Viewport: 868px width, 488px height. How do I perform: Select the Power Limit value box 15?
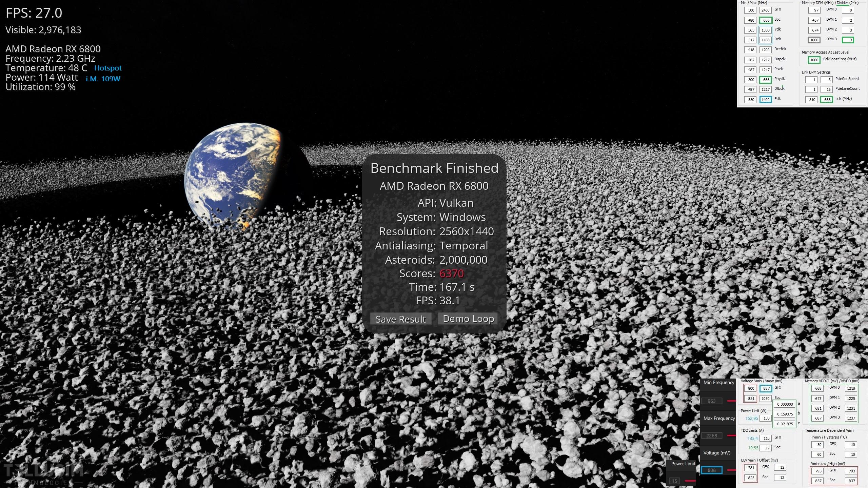(x=674, y=481)
